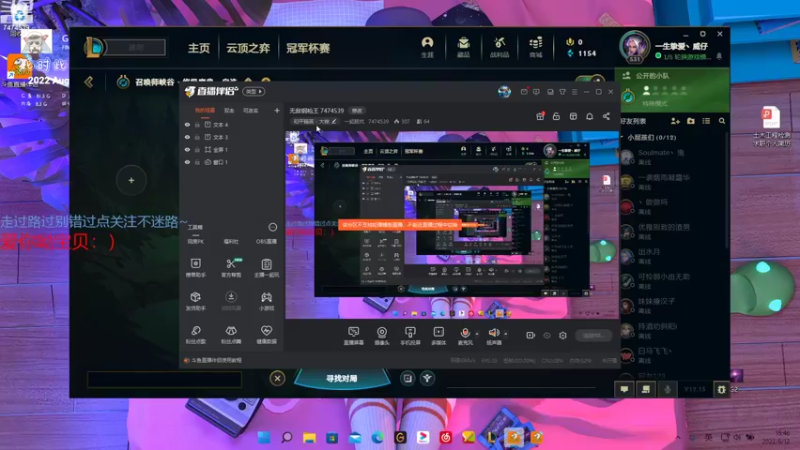Viewport: 800px width, 450px height.
Task: Add 多媒体 media source
Action: pos(439,336)
